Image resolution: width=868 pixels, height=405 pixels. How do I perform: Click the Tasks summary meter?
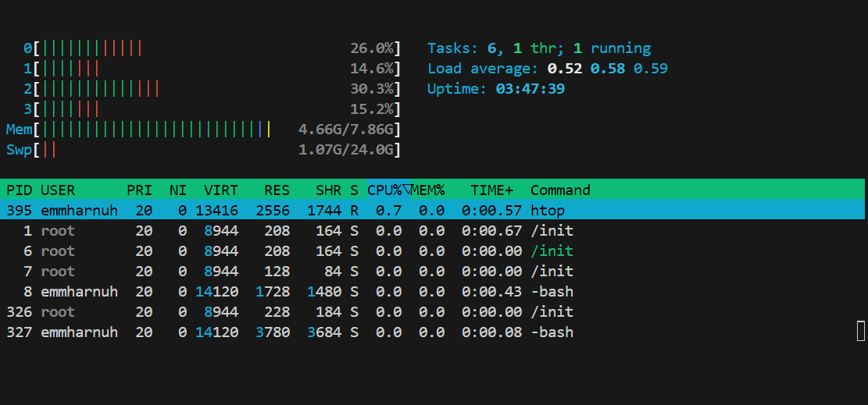point(538,48)
